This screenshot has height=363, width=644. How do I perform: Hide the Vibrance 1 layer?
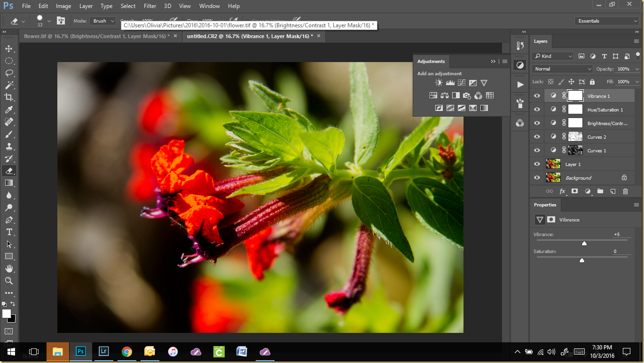pos(537,96)
